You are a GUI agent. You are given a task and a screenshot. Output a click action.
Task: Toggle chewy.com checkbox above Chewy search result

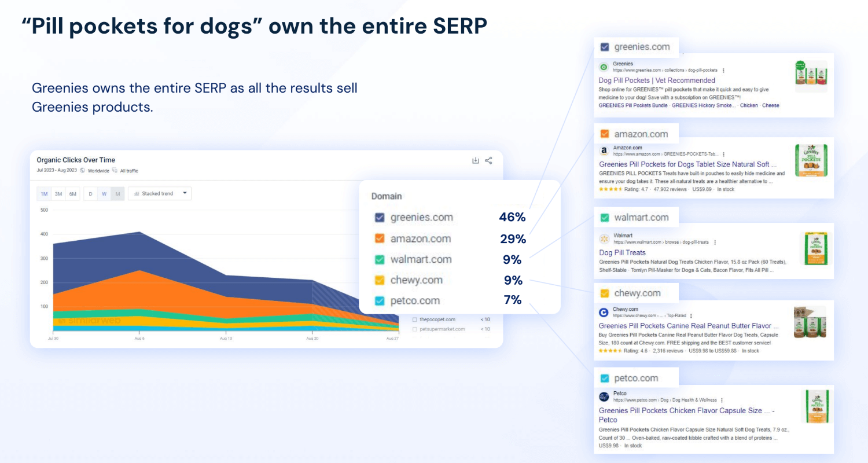click(x=605, y=293)
